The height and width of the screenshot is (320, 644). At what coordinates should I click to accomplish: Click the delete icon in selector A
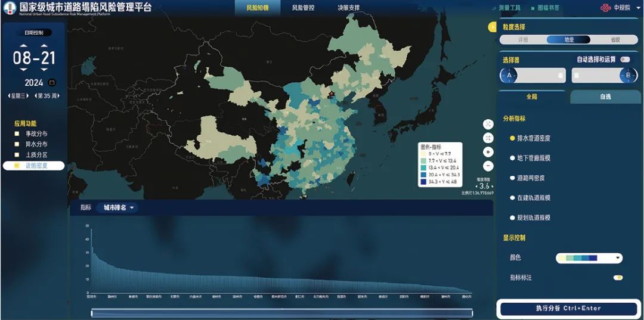[560, 76]
